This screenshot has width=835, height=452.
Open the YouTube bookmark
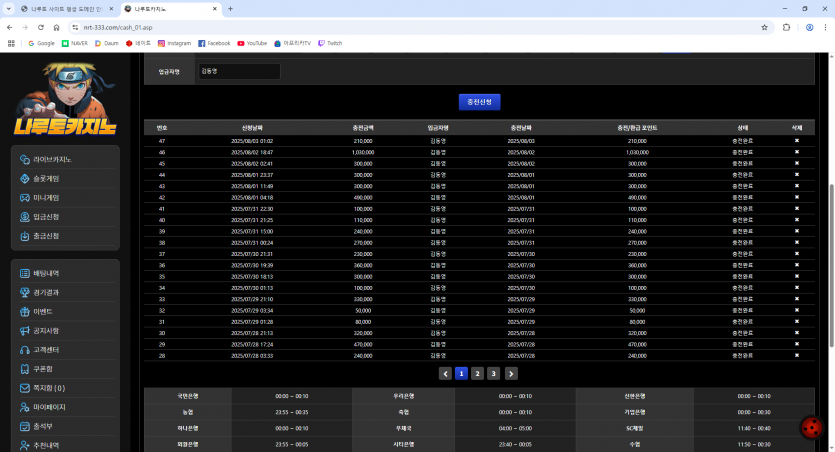tap(252, 43)
